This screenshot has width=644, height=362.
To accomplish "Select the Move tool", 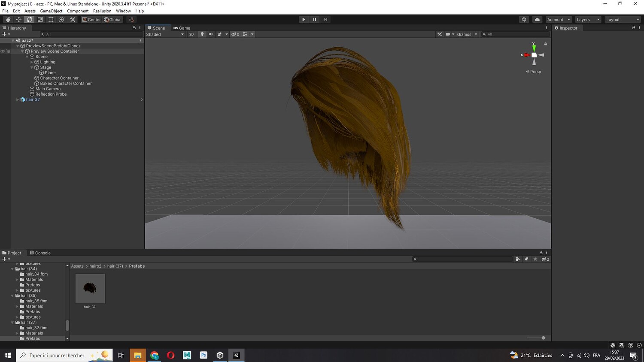I will tap(18, 19).
